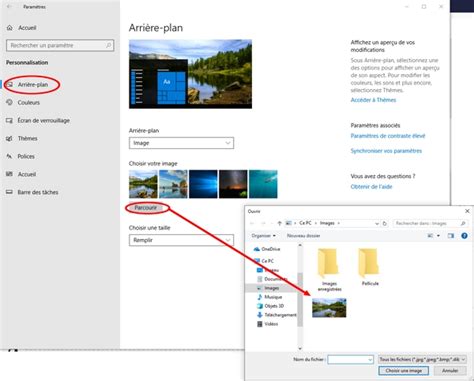Screen dimensions: 474x381
Task: Open the Polices settings page
Action: pyautogui.click(x=26, y=156)
